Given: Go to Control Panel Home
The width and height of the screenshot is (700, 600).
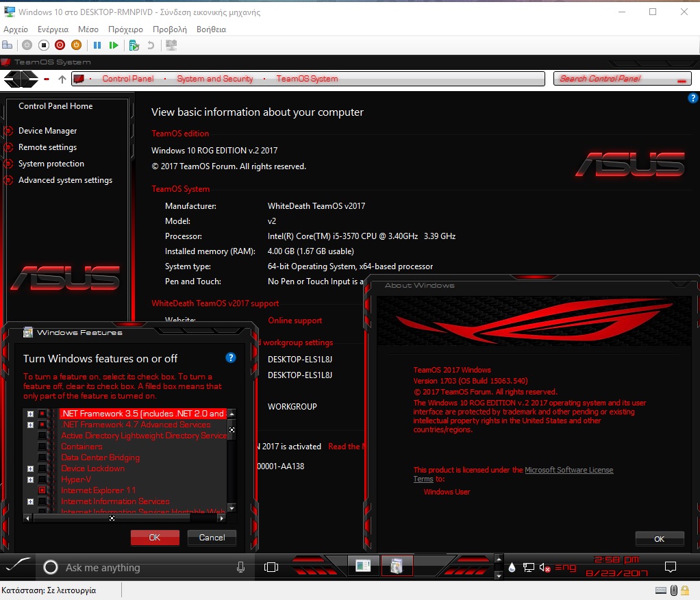Looking at the screenshot, I should pyautogui.click(x=55, y=105).
